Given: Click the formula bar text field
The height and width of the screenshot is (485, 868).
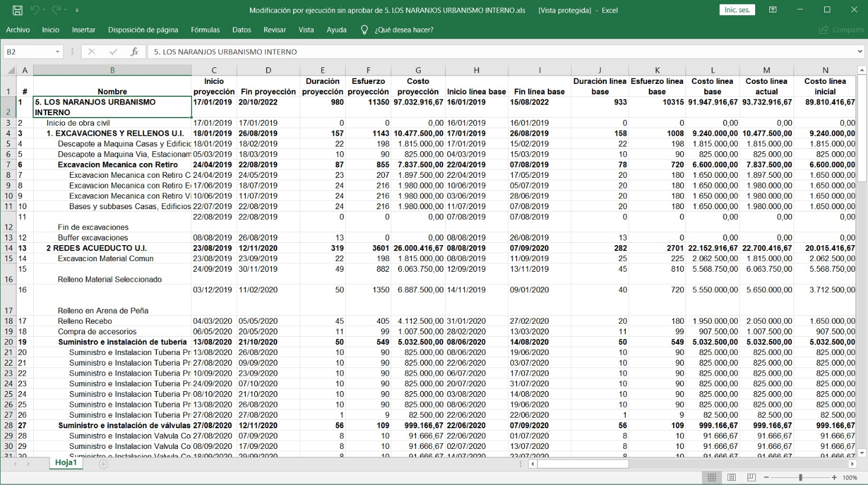Looking at the screenshot, I should point(501,52).
